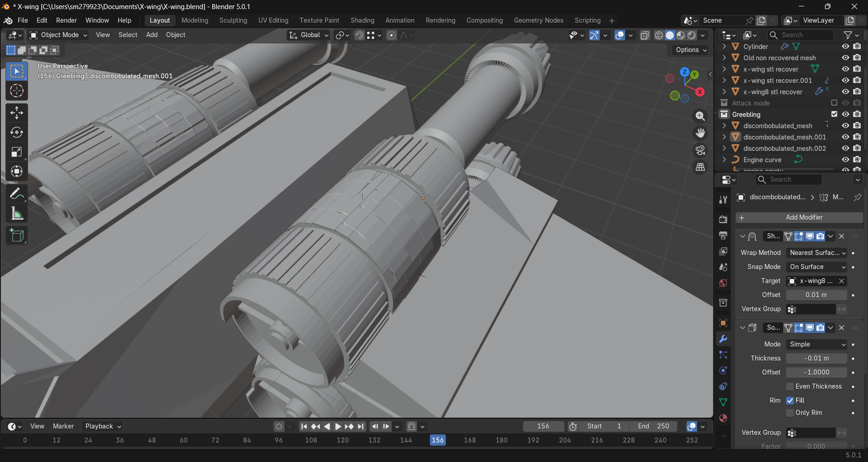Open the outliner filter dropdown
This screenshot has width=868, height=462.
(851, 35)
